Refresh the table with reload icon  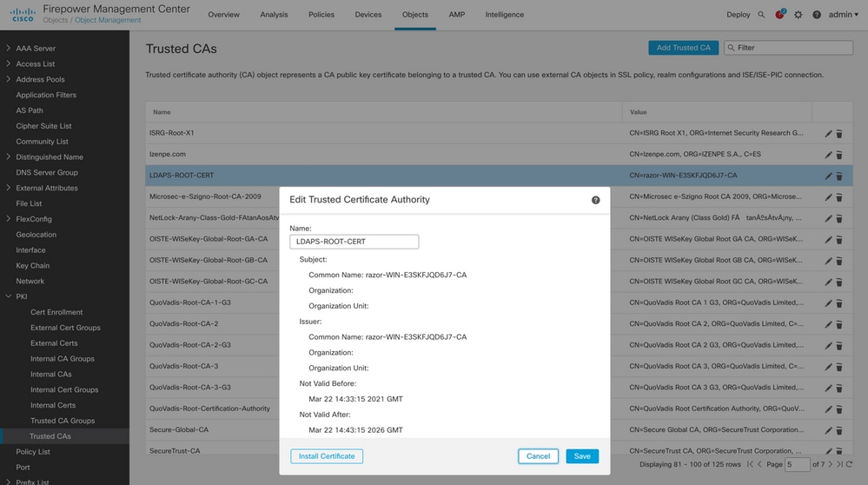849,464
